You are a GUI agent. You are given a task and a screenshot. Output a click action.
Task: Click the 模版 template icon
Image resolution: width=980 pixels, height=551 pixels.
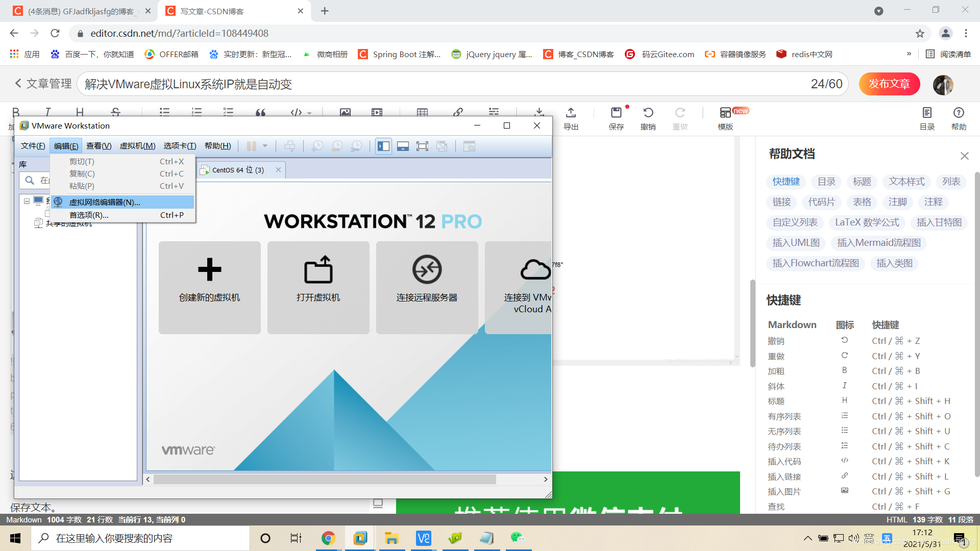725,118
